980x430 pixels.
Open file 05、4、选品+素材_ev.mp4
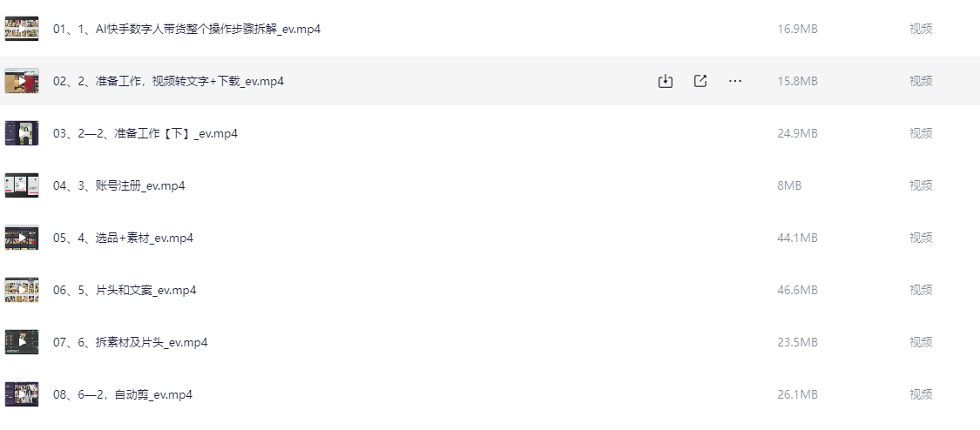[123, 238]
